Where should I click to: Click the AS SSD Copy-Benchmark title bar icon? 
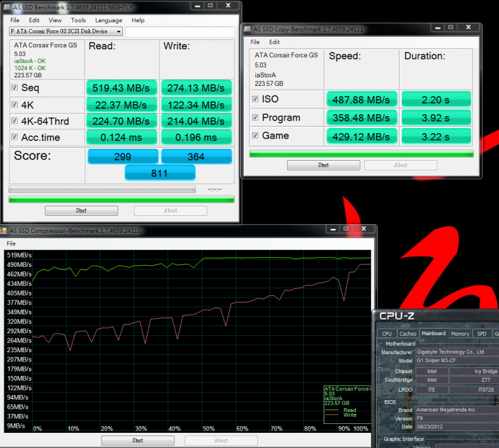click(248, 29)
